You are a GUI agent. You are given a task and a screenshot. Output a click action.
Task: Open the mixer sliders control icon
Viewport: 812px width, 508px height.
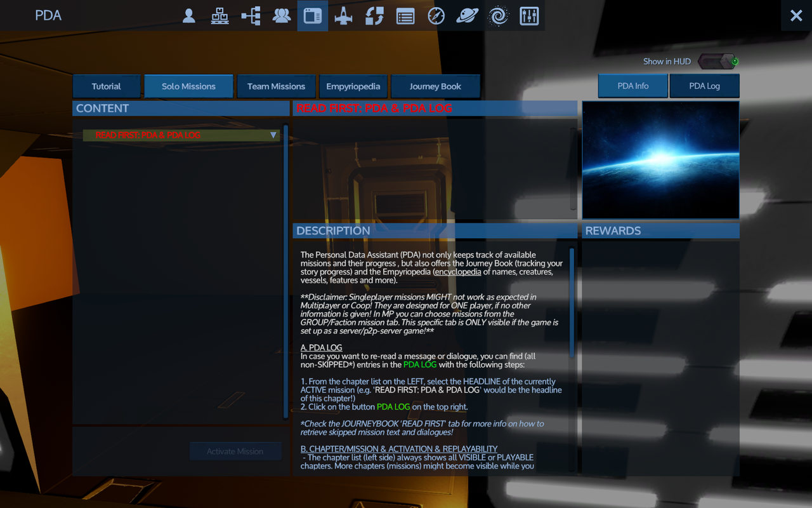click(x=529, y=16)
